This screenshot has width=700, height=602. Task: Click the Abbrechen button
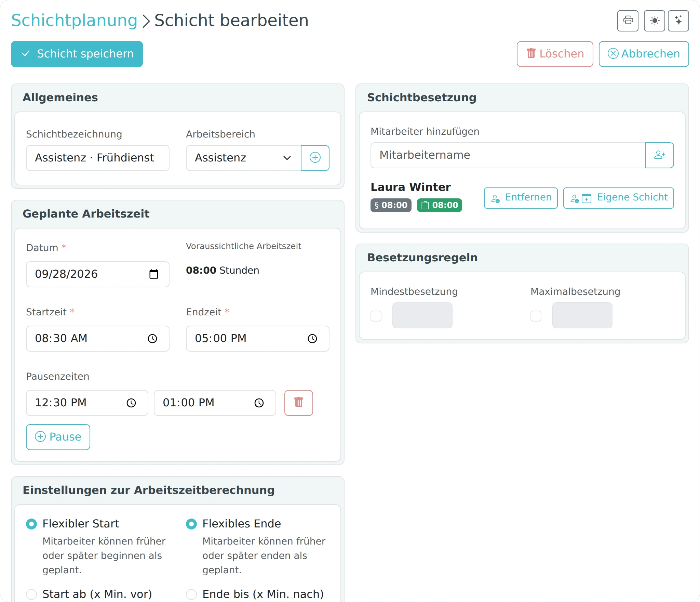click(644, 54)
